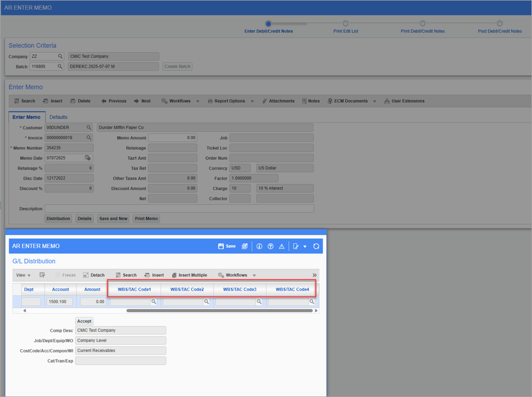Open the View dropdown in G/L Distribution

pyautogui.click(x=24, y=275)
